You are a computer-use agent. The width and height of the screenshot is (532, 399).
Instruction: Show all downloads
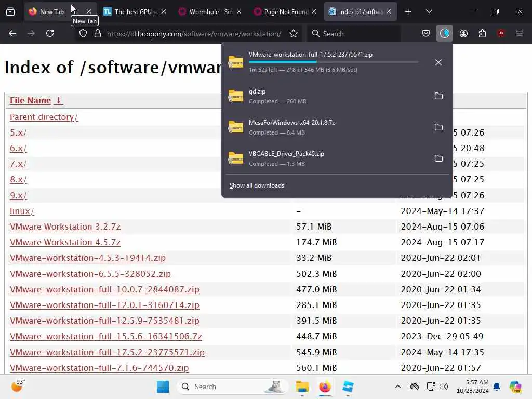click(x=257, y=185)
